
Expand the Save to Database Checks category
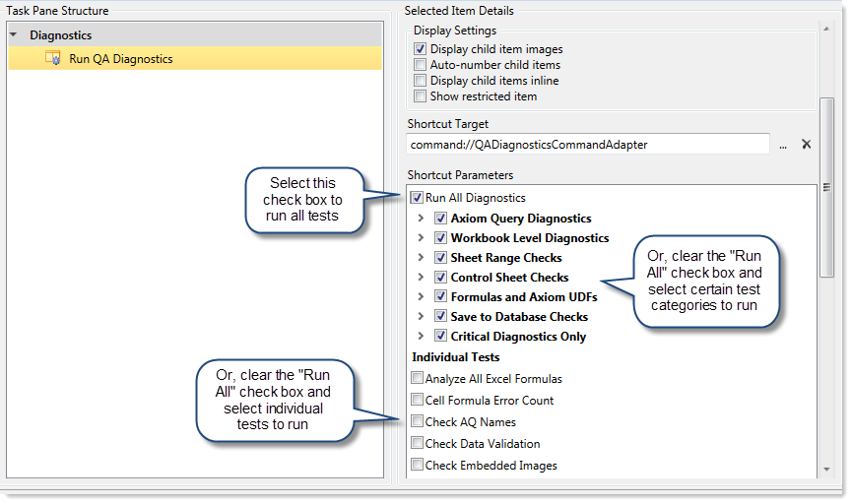[x=422, y=317]
